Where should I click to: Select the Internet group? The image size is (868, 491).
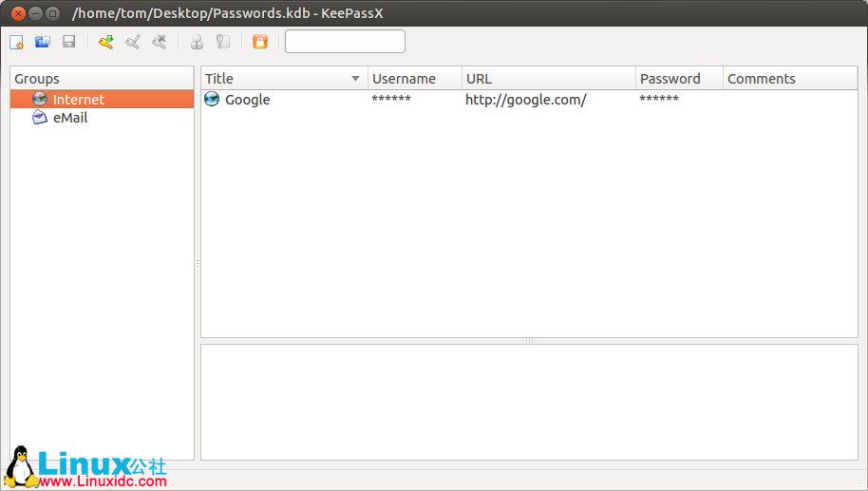pyautogui.click(x=102, y=99)
